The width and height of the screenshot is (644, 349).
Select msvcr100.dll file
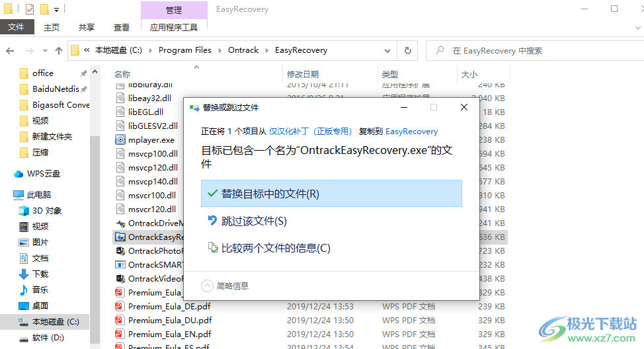[x=151, y=196]
